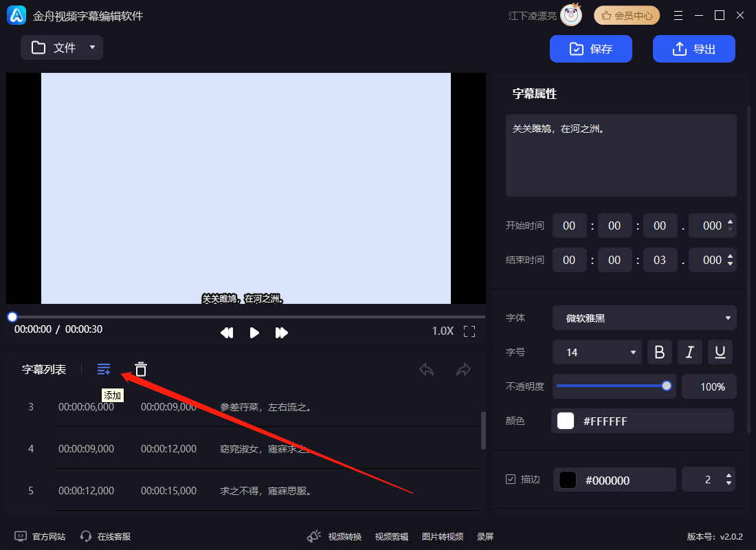Viewport: 756px width, 550px height.
Task: Click the undo arrow icon
Action: click(427, 370)
